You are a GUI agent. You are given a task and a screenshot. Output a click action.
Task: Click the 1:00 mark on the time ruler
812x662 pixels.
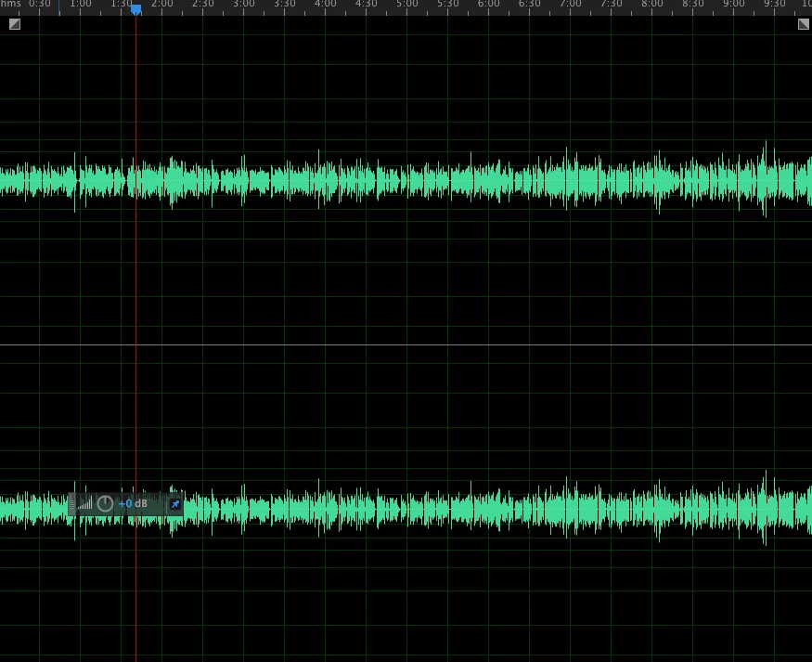click(x=81, y=4)
